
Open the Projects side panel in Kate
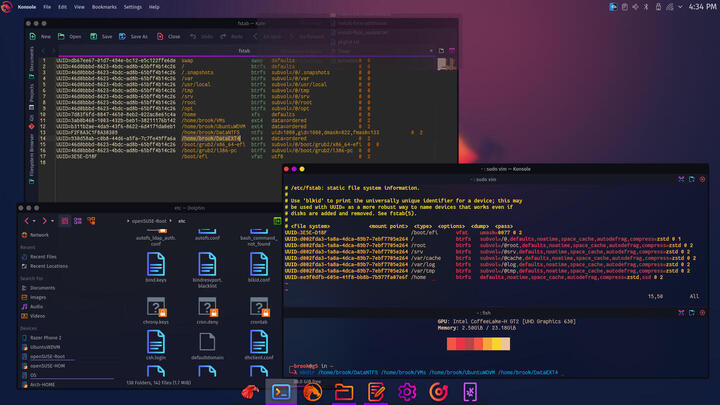click(32, 96)
